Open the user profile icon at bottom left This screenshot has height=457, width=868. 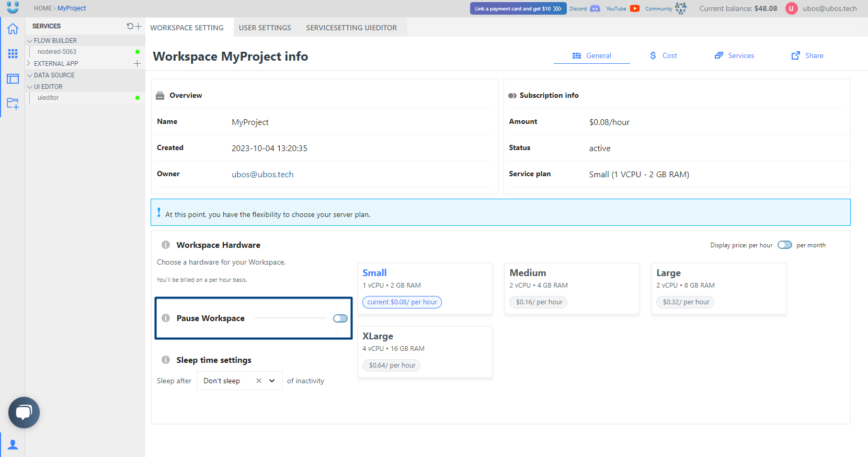[13, 444]
